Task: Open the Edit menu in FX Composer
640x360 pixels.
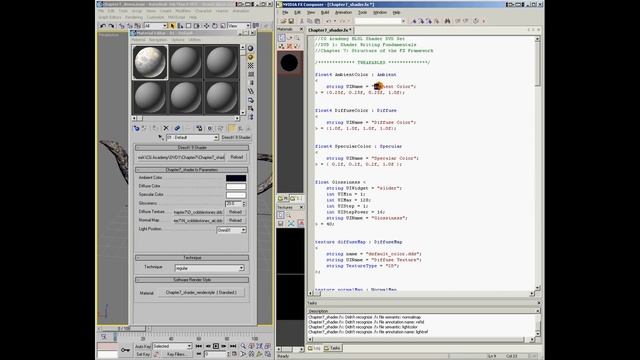Action: [297, 13]
